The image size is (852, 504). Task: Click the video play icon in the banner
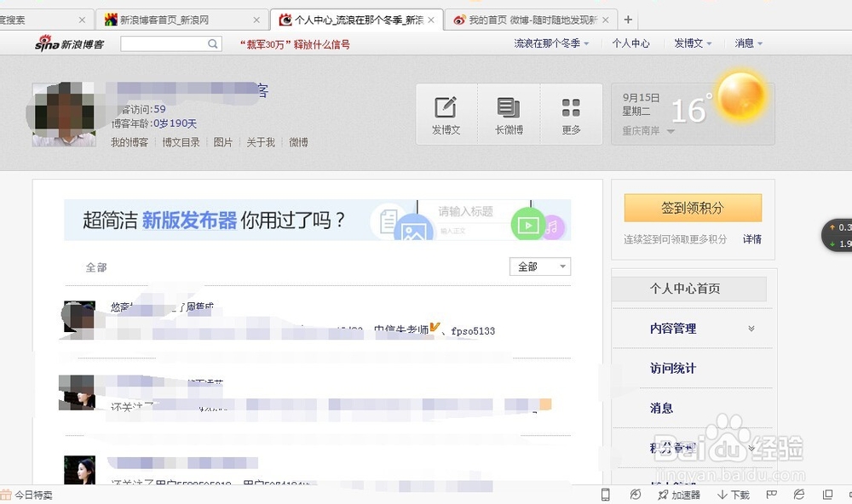click(x=527, y=224)
